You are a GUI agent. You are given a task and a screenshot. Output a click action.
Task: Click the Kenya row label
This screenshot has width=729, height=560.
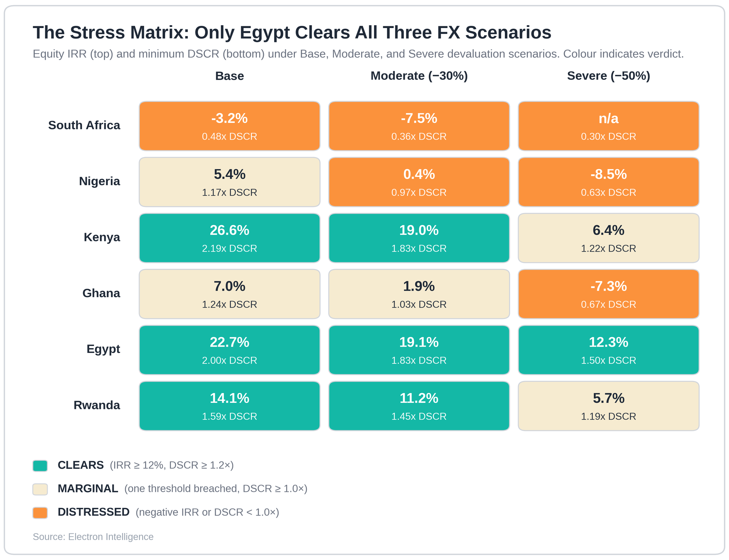coord(102,237)
